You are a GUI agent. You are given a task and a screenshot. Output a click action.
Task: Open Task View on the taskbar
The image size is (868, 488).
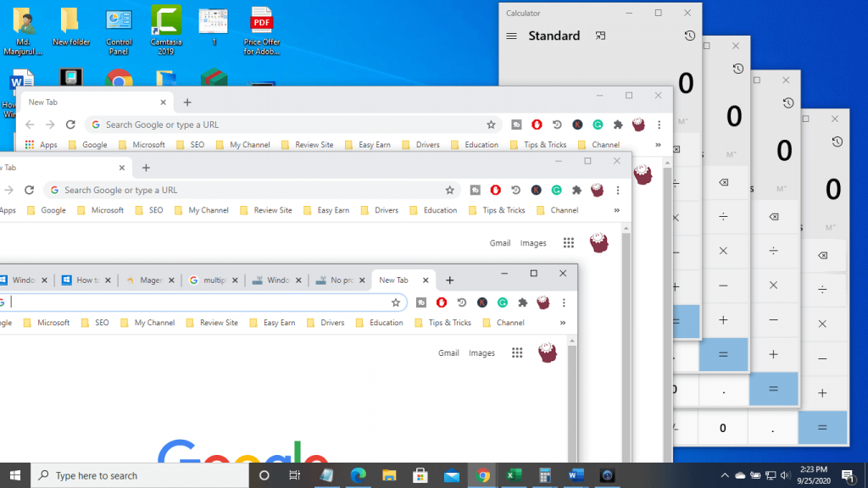pos(294,475)
